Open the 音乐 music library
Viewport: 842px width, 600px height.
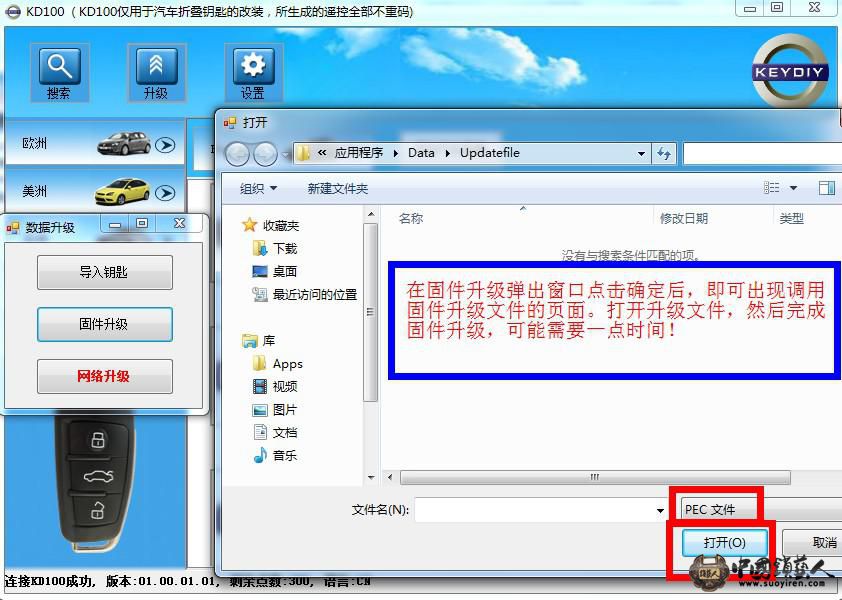274,456
